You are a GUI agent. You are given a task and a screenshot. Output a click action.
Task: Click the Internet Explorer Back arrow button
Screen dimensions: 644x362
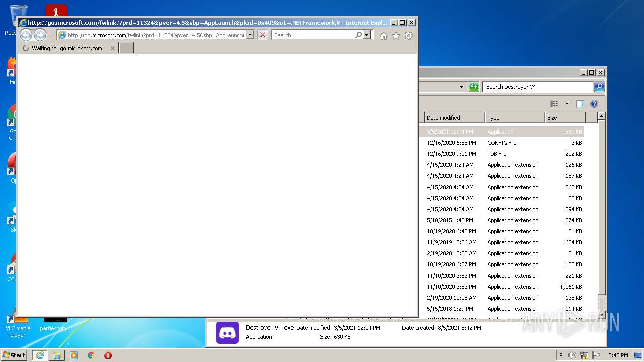tap(26, 35)
